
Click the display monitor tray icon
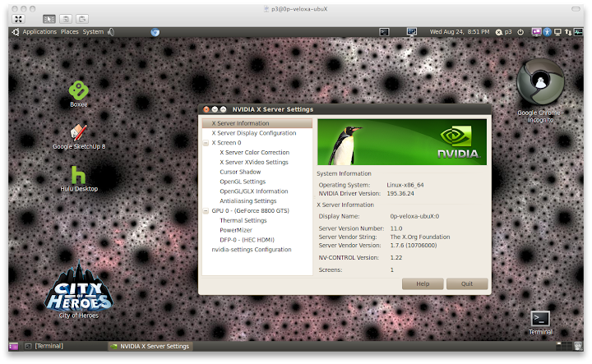(557, 32)
